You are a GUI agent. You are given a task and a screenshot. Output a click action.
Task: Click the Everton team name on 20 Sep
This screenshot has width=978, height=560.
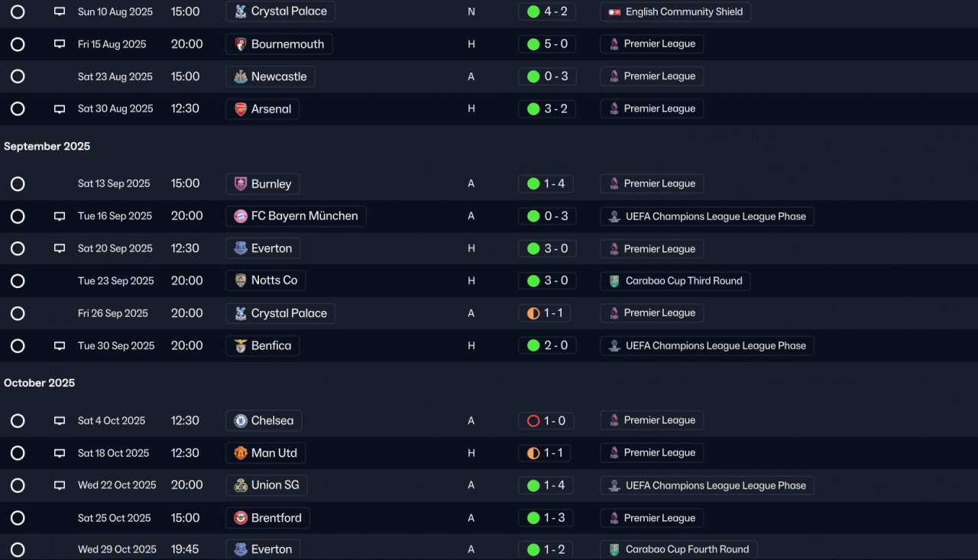point(271,248)
